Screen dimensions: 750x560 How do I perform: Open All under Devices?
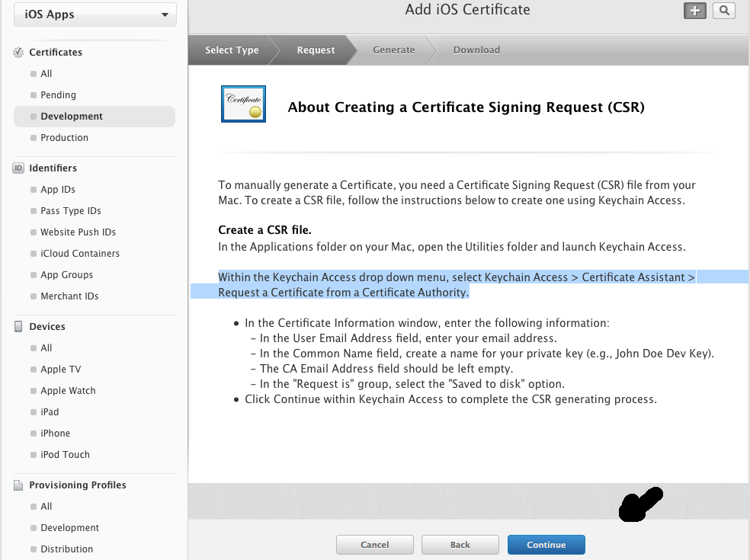point(46,348)
